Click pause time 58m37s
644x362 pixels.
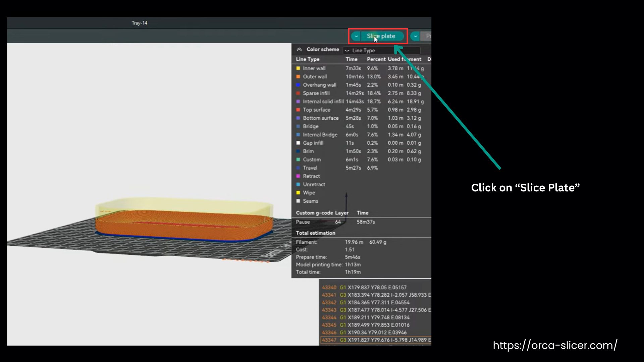366,222
